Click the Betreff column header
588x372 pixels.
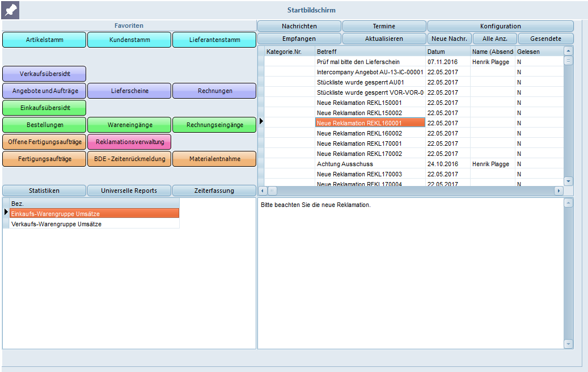(370, 52)
